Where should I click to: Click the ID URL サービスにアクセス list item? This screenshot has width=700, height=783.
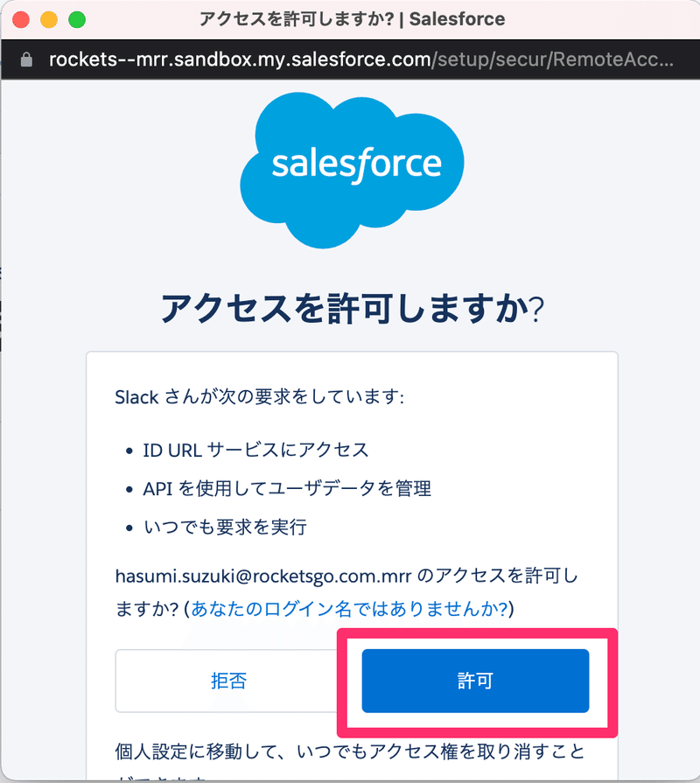point(255,450)
